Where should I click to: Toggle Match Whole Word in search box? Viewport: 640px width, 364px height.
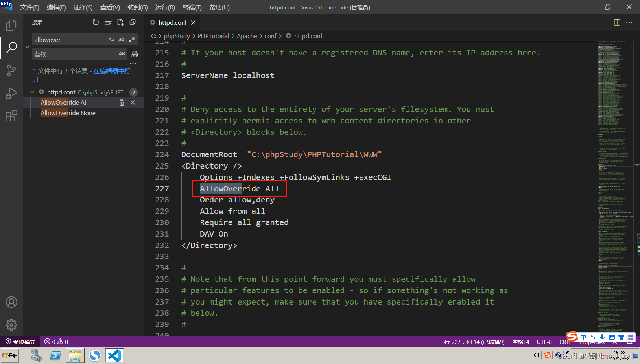[122, 40]
